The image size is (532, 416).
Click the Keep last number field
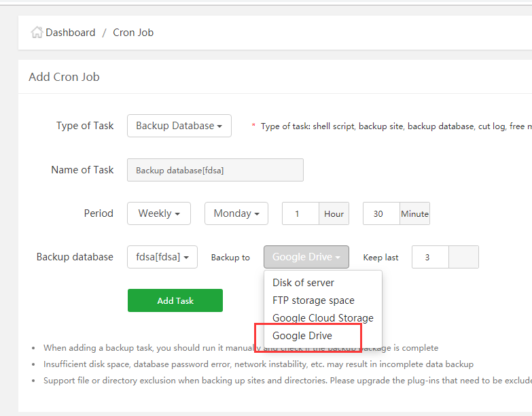coord(430,257)
